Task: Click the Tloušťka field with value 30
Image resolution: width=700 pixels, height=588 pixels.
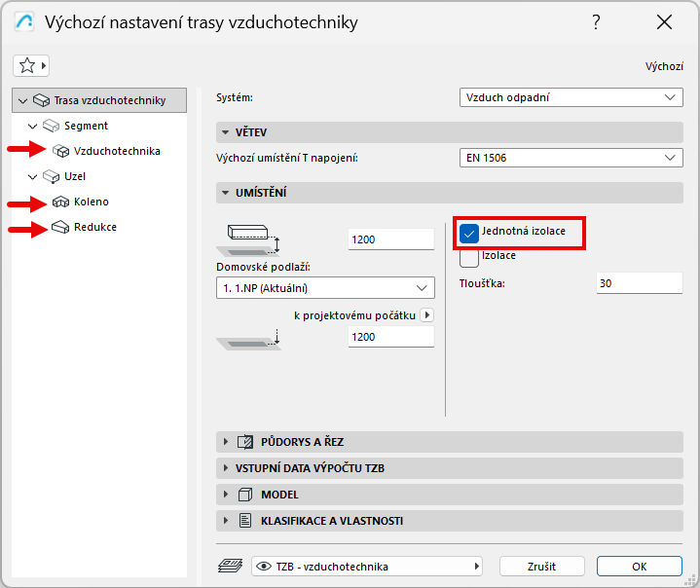Action: click(x=640, y=283)
